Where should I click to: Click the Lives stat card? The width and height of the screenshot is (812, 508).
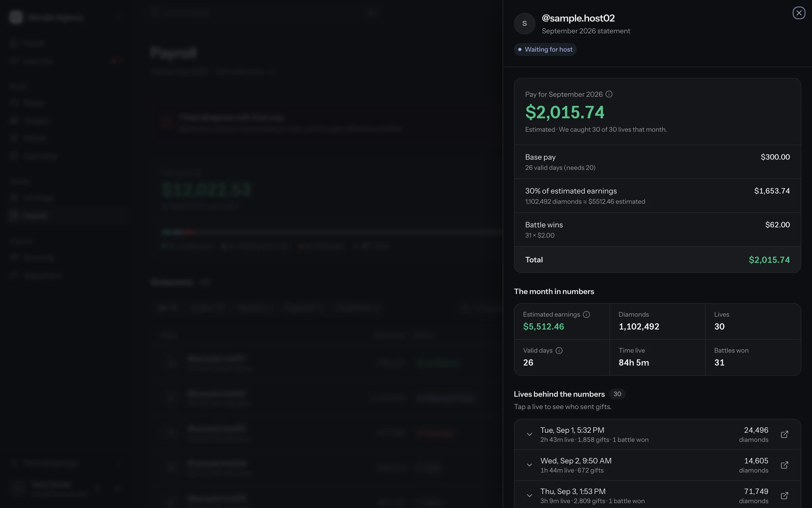tap(753, 321)
